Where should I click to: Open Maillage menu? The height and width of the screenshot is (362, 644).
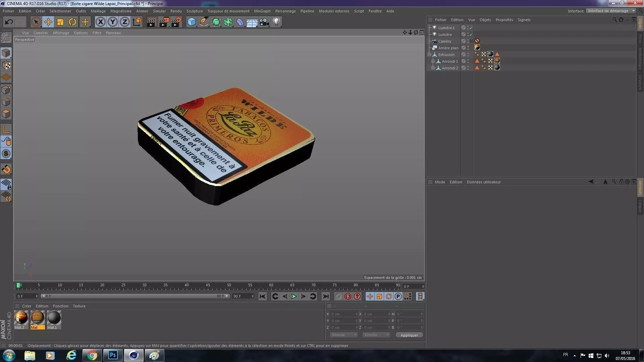(98, 11)
